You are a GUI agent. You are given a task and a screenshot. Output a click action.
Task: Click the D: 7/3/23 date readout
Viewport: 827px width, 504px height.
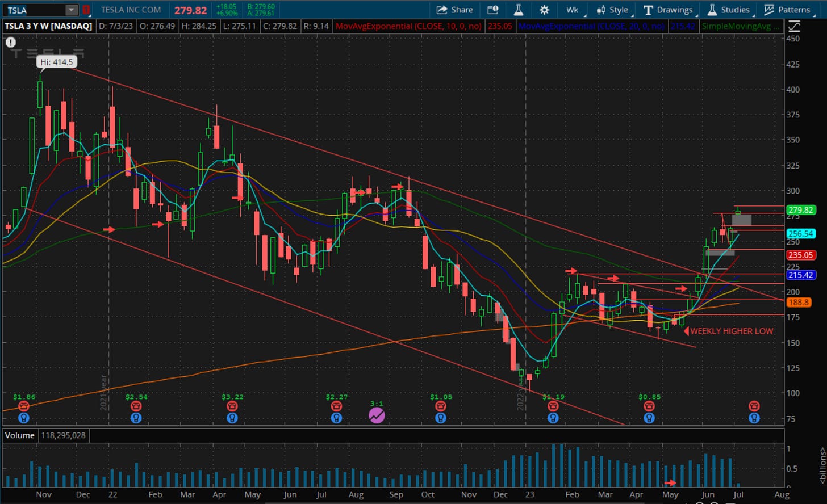pos(116,26)
